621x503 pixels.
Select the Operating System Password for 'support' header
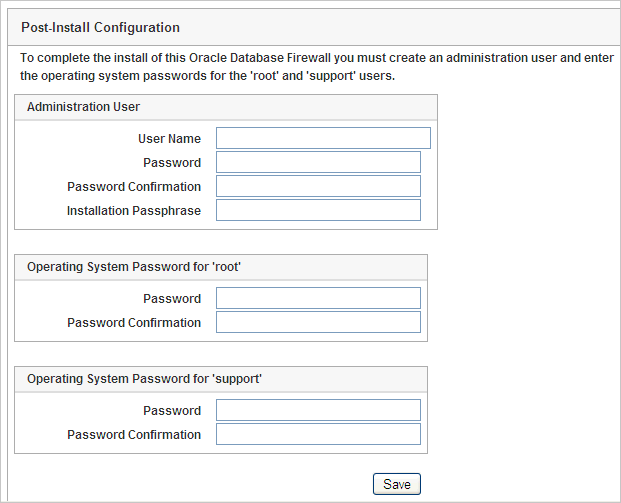[x=144, y=378]
